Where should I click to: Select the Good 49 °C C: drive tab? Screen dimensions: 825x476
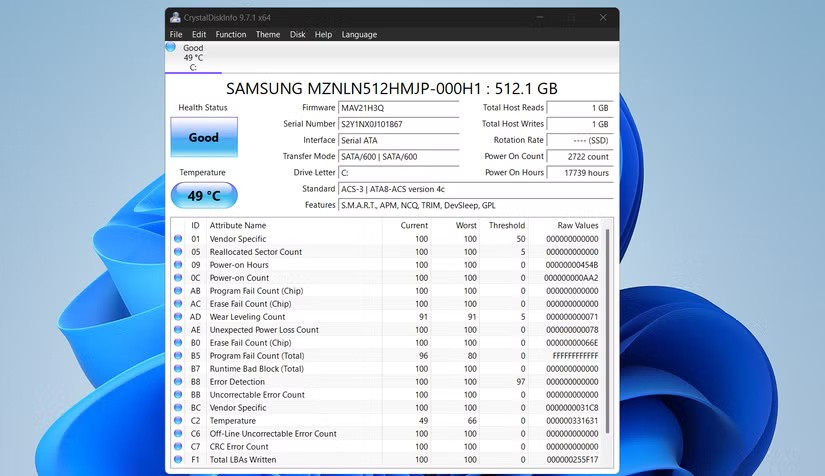pyautogui.click(x=192, y=57)
